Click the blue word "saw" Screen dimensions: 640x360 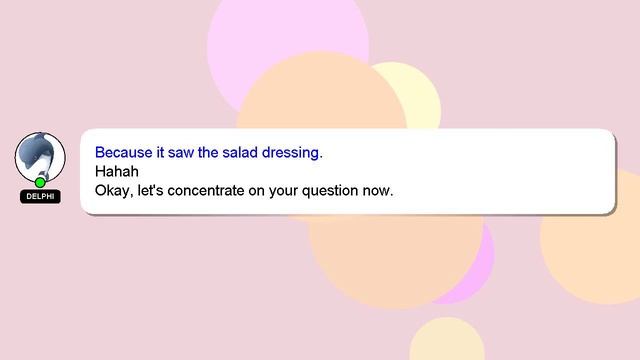click(181, 153)
